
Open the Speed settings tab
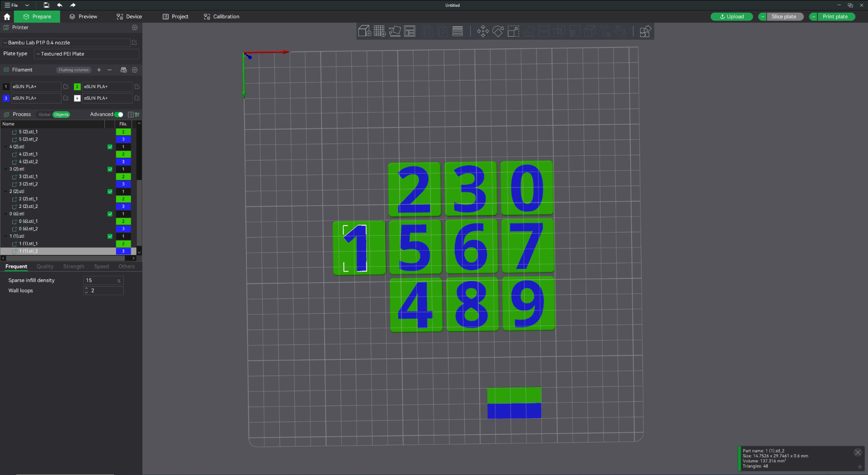coord(101,267)
